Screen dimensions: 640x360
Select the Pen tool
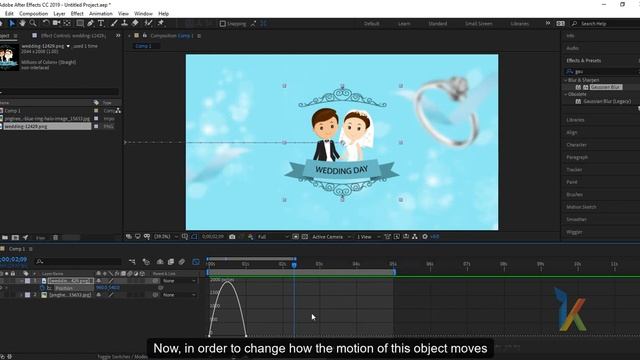pyautogui.click(x=91, y=24)
